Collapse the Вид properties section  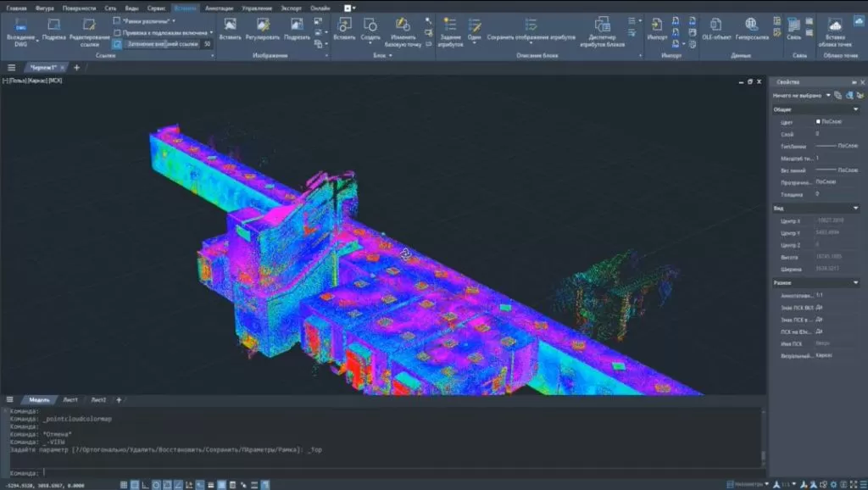tap(856, 209)
